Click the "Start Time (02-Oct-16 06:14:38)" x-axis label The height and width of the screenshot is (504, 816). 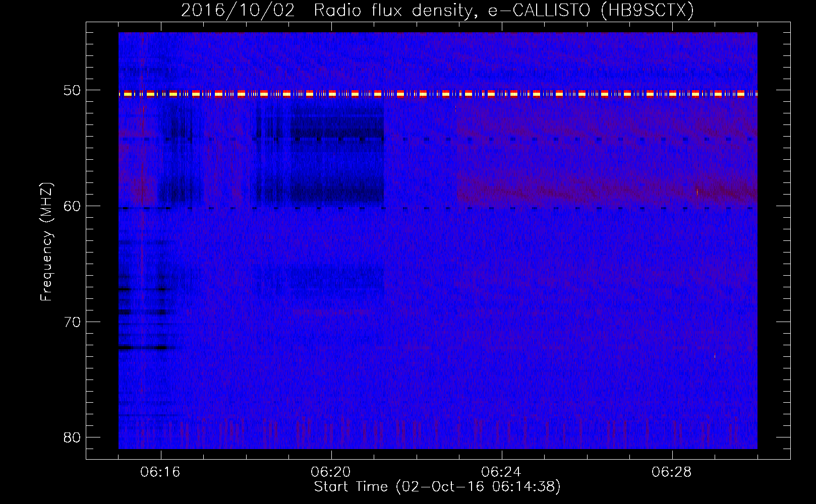[x=437, y=487]
